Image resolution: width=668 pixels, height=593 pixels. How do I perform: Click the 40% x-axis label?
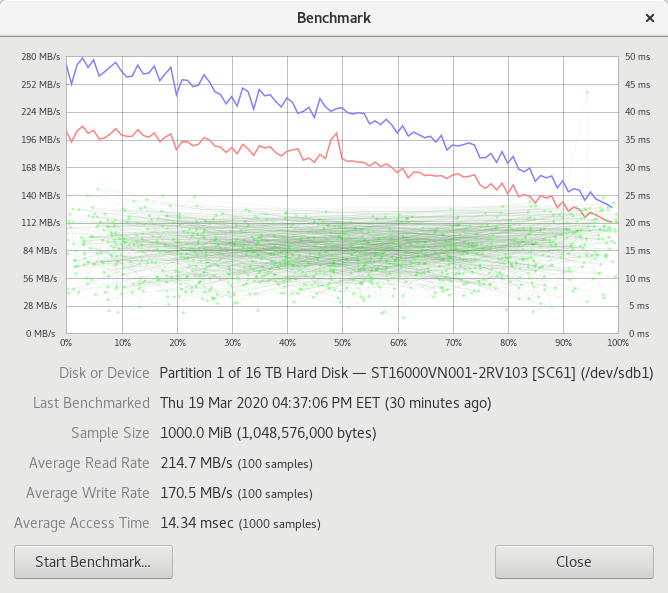pos(288,343)
